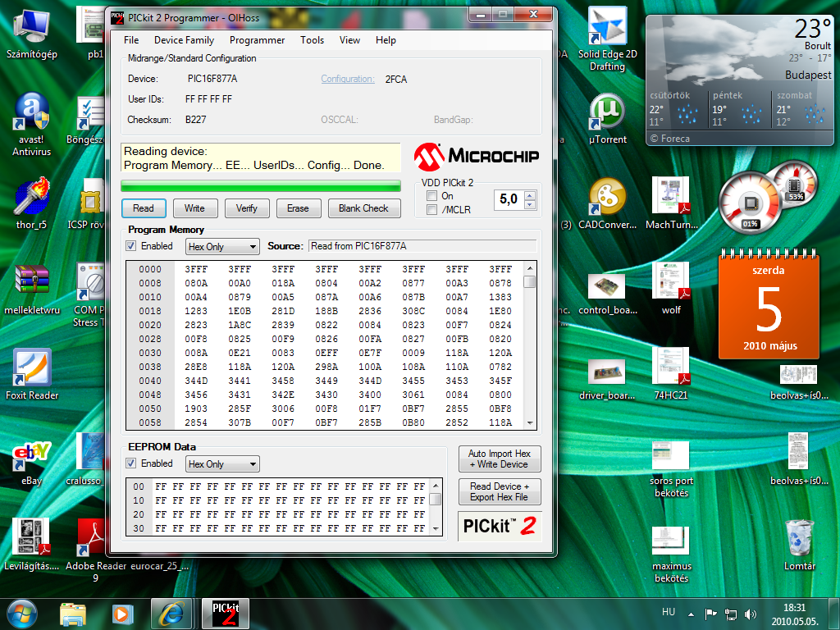Open Windows Explorer from taskbar
Screen dimensions: 840x630
pos(73,614)
